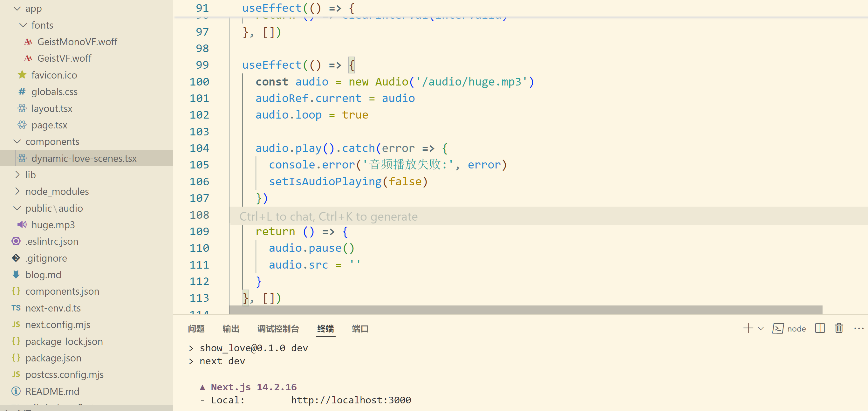Open GeistMonoVF.woff font file
Screen dimensions: 868x411
click(x=77, y=42)
